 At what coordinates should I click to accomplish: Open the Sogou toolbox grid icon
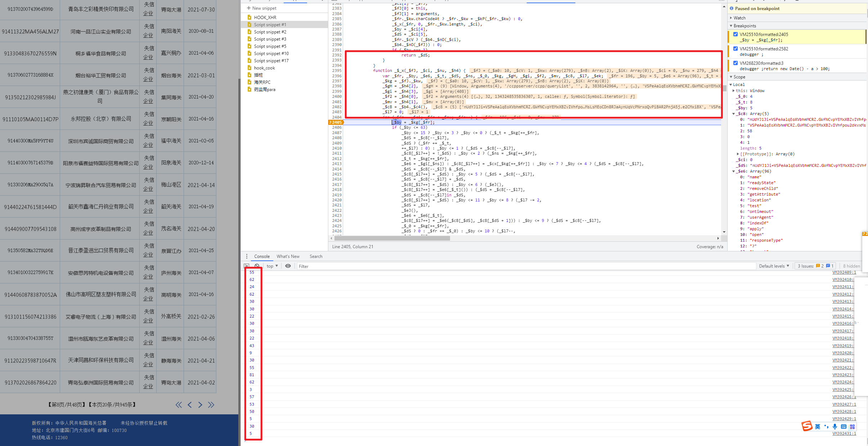[852, 427]
